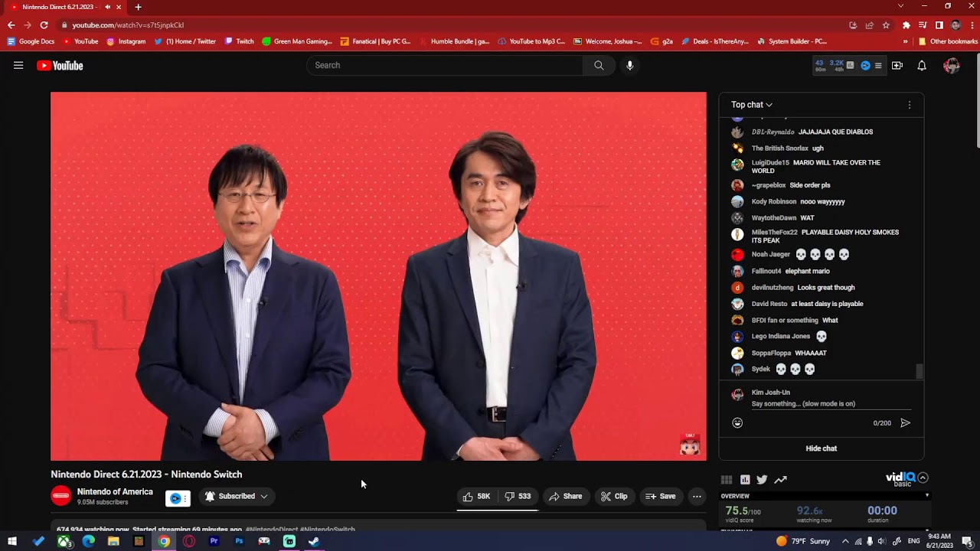Open the Create video camera icon
This screenshot has width=980, height=551.
tap(897, 66)
